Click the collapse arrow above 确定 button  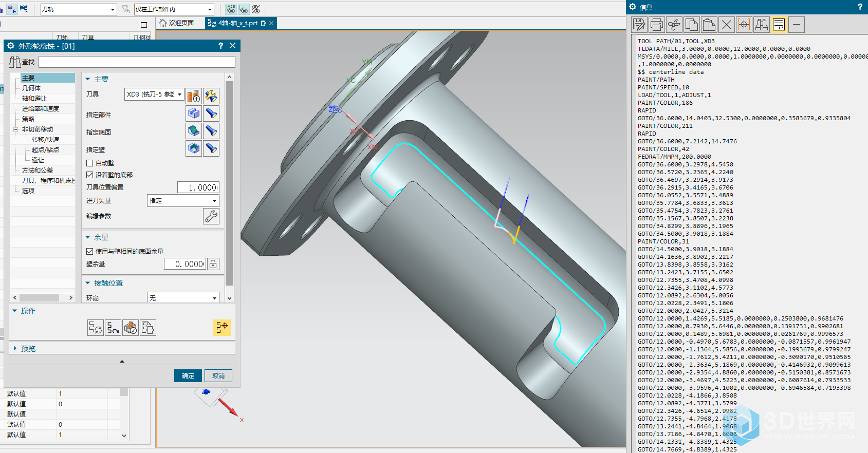pos(122,362)
